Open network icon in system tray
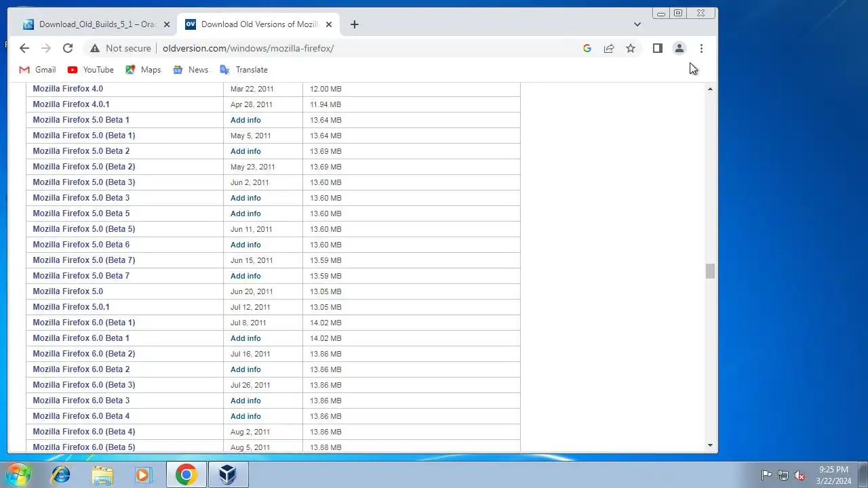Screen dimensions: 868x488 (783, 475)
